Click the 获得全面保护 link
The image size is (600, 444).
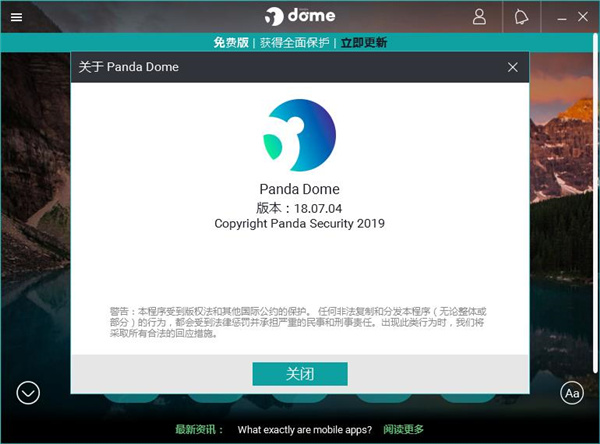(x=294, y=42)
